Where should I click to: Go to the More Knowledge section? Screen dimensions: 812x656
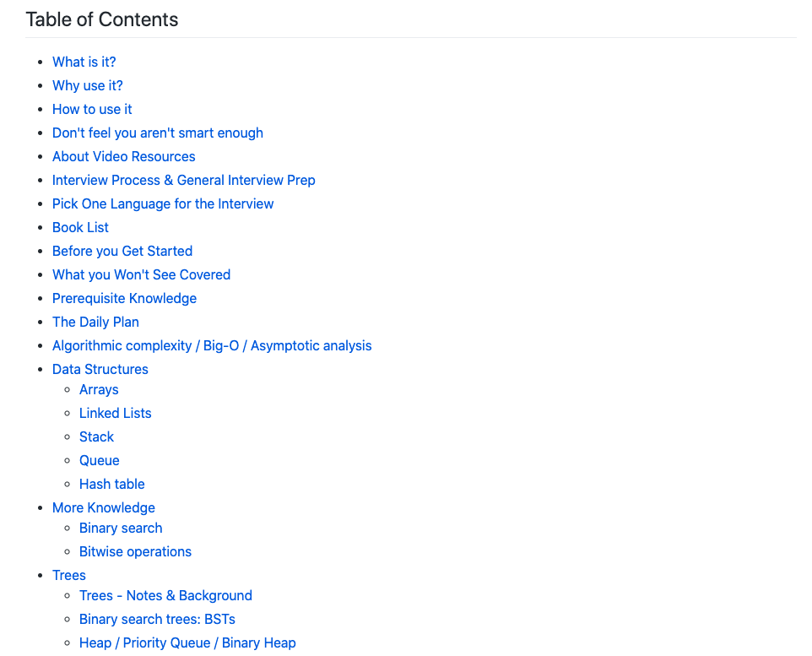click(103, 507)
